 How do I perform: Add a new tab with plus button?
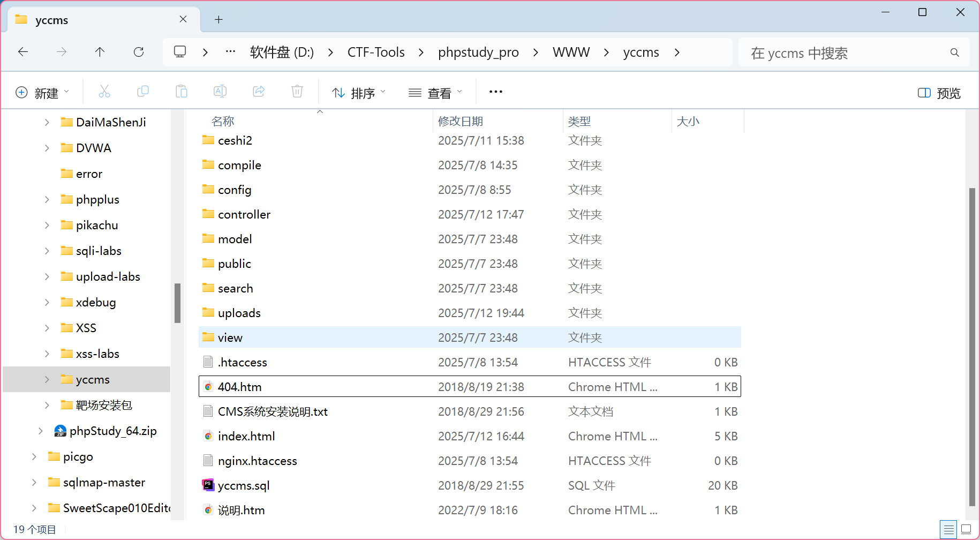tap(218, 20)
